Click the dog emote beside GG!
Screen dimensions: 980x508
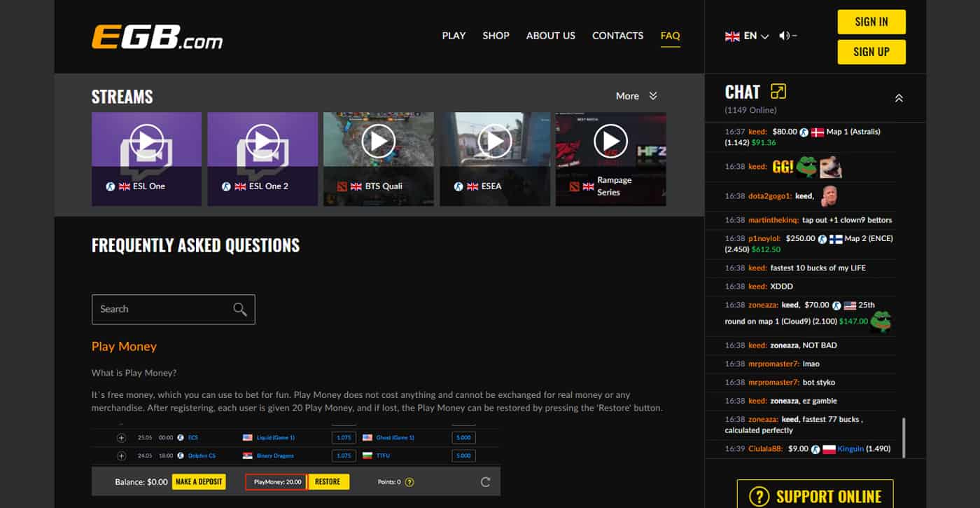click(x=830, y=167)
